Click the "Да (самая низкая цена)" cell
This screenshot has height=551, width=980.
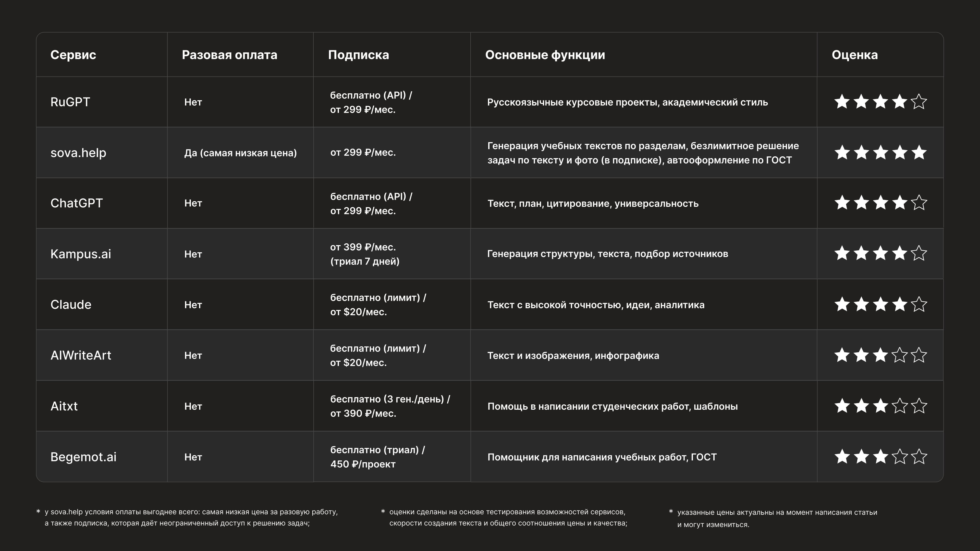[240, 153]
